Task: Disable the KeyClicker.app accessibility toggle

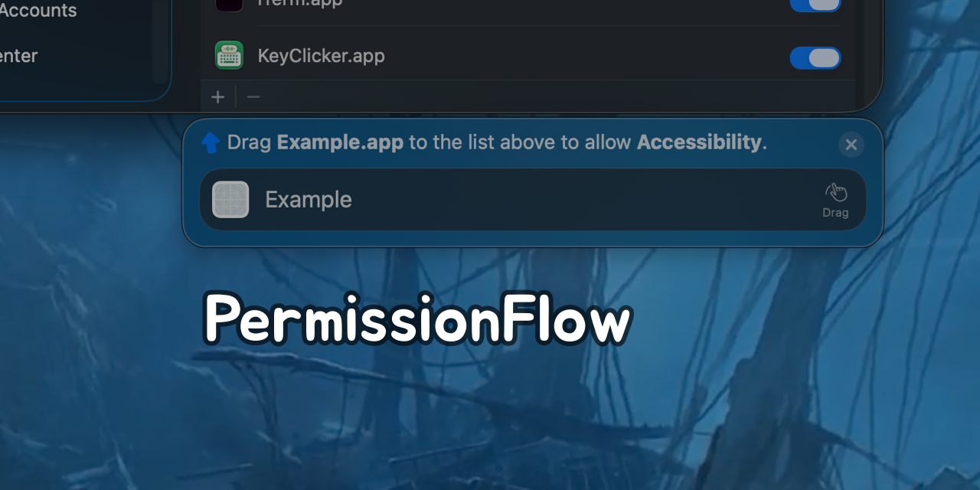Action: [x=815, y=57]
